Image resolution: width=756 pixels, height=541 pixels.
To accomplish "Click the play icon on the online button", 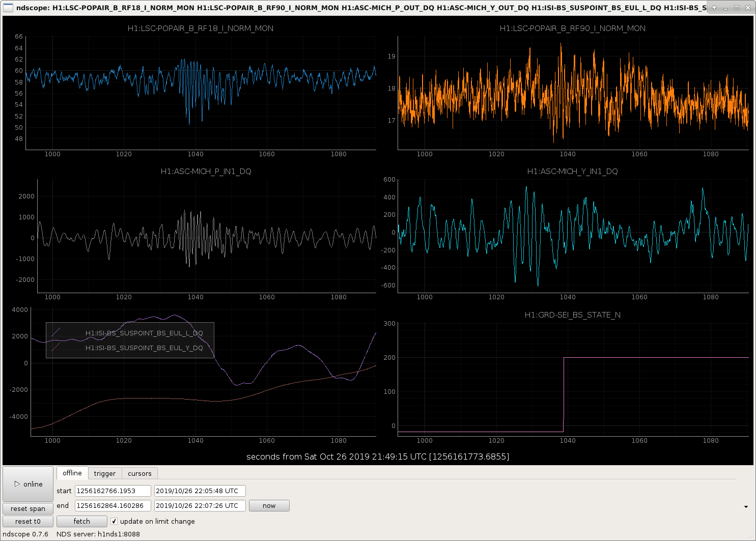I will pos(17,484).
